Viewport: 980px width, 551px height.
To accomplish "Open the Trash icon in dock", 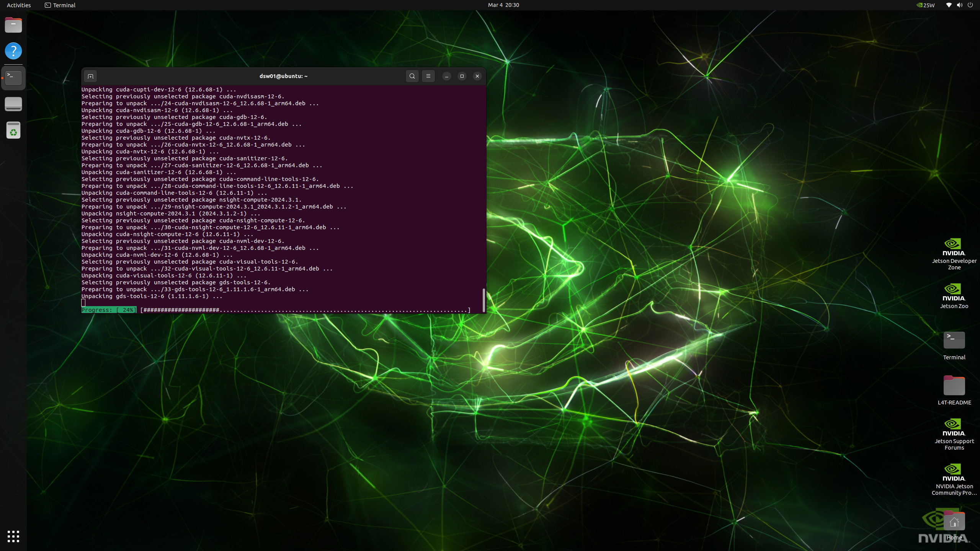I will point(13,130).
